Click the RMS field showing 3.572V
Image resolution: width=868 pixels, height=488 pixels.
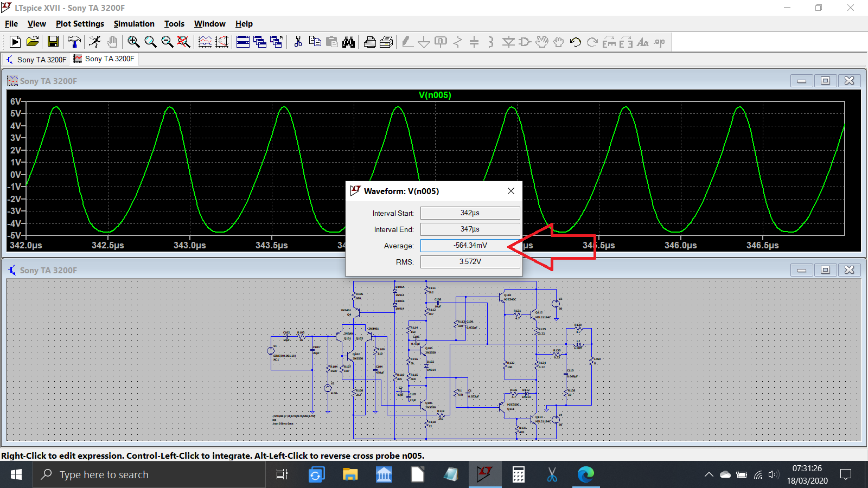(470, 262)
